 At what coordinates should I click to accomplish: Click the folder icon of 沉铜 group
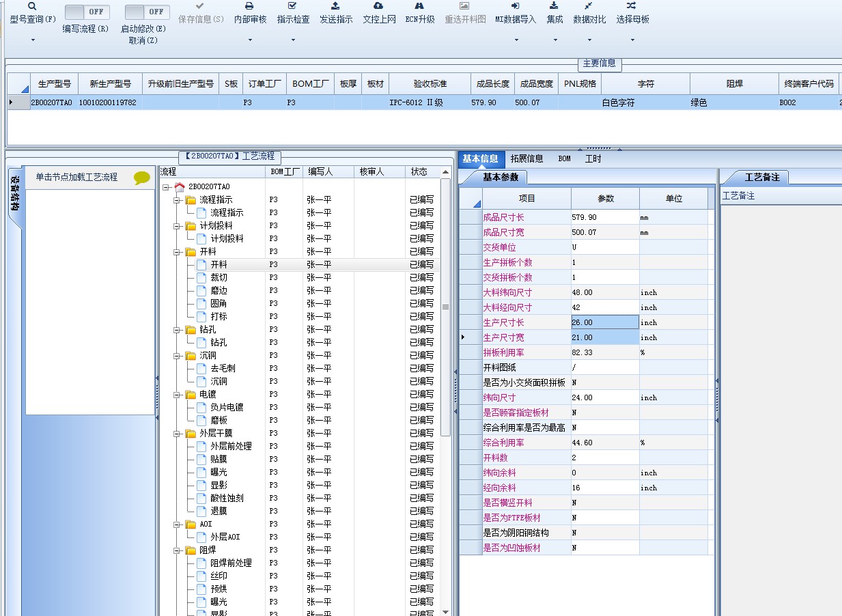pyautogui.click(x=191, y=356)
